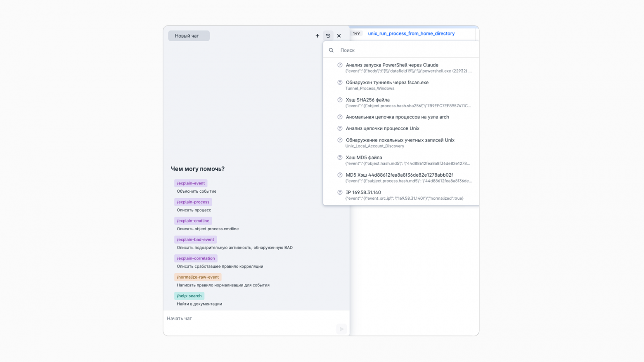Image resolution: width=644 pixels, height=362 pixels.
Task: Click icon beside 'IP 169.58.31.140'
Action: (340, 192)
